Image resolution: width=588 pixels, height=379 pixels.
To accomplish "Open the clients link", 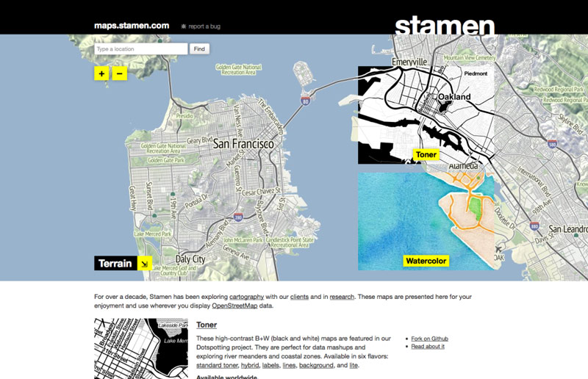I will pos(299,297).
